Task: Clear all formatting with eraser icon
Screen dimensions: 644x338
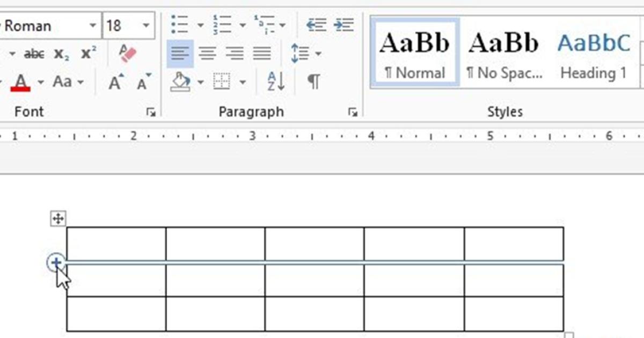Action: (128, 54)
